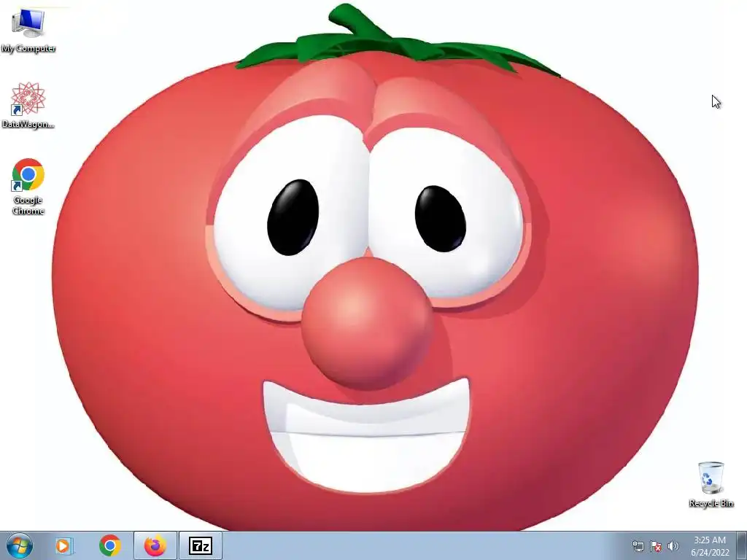Open Google Chrome from the taskbar
Viewport: 747px width, 560px height.
click(109, 545)
